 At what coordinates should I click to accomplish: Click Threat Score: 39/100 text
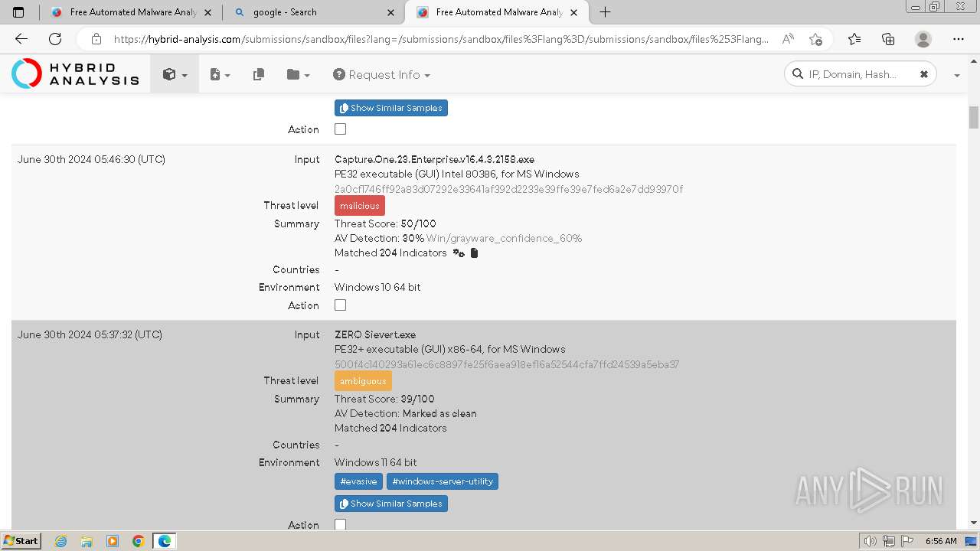[x=384, y=399]
